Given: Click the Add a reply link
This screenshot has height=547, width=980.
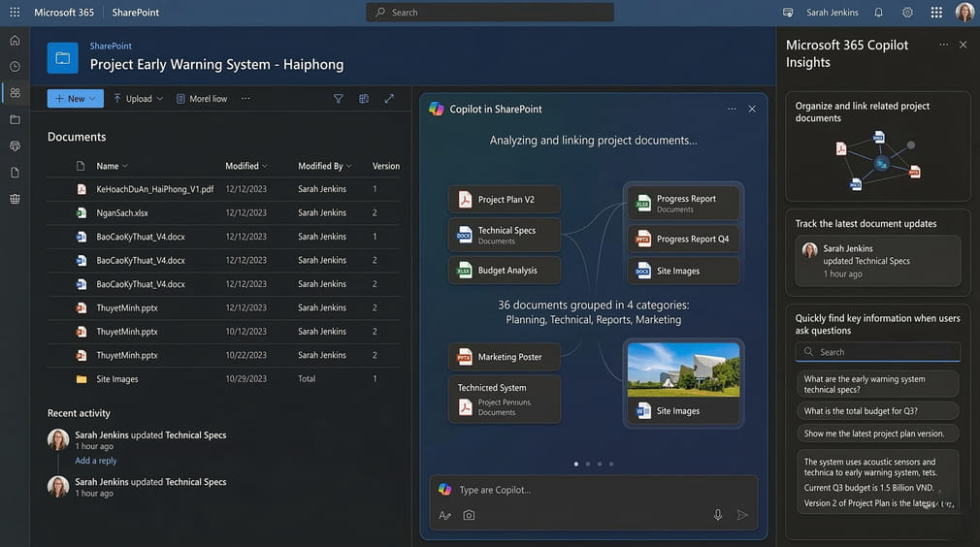Looking at the screenshot, I should pyautogui.click(x=96, y=461).
